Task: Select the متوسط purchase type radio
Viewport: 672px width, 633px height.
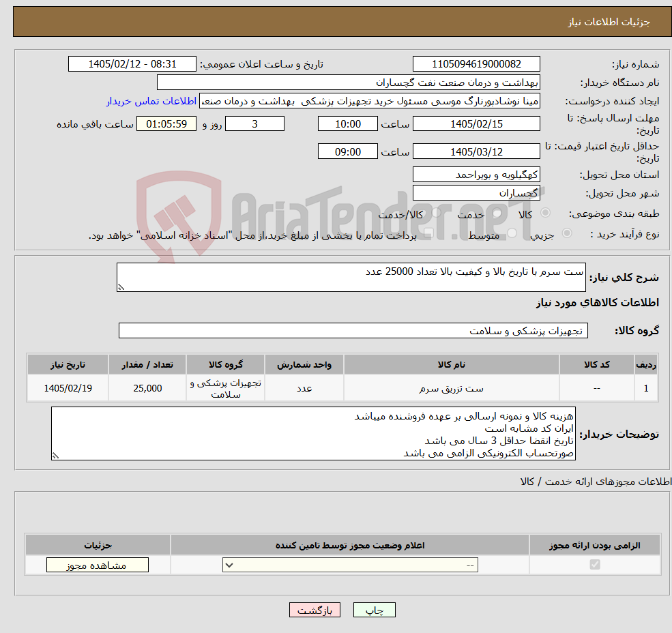Action: pos(512,233)
